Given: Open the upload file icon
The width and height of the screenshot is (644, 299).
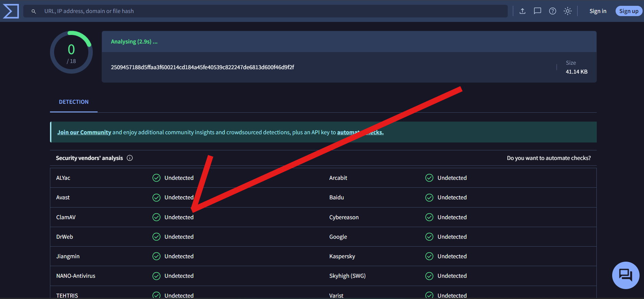Looking at the screenshot, I should 522,11.
